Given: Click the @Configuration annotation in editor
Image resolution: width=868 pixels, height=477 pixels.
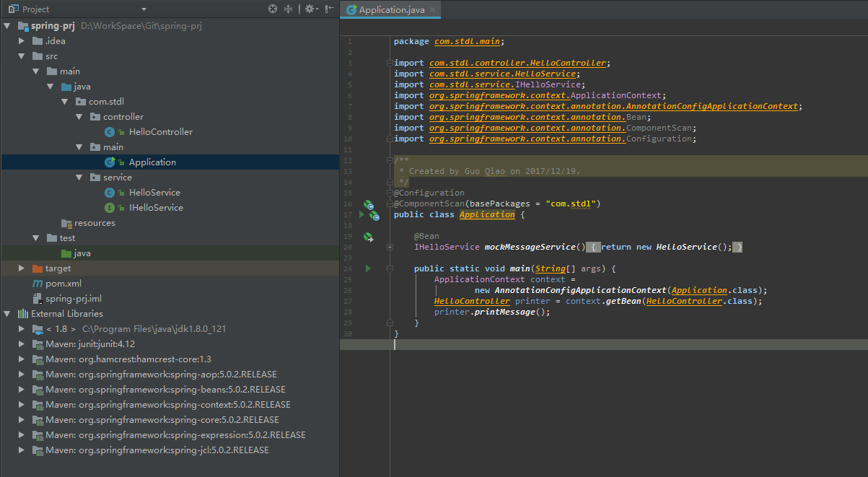Looking at the screenshot, I should point(429,193).
